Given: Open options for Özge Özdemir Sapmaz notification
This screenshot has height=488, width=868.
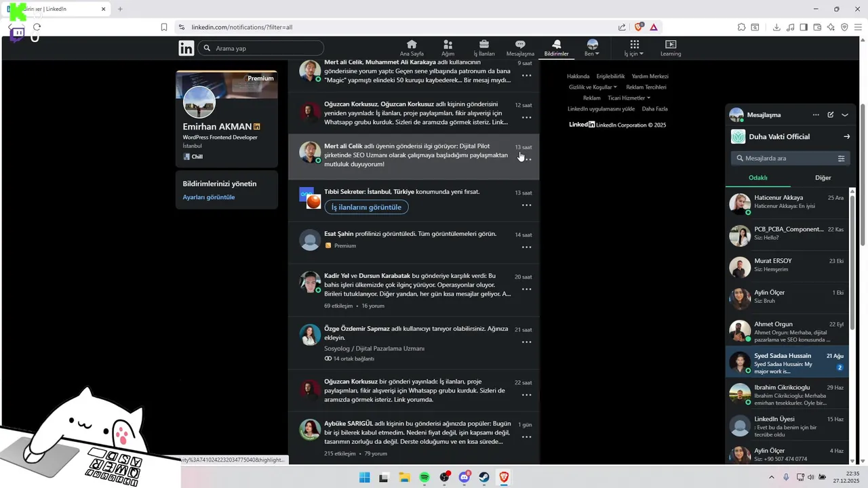Looking at the screenshot, I should click(526, 342).
